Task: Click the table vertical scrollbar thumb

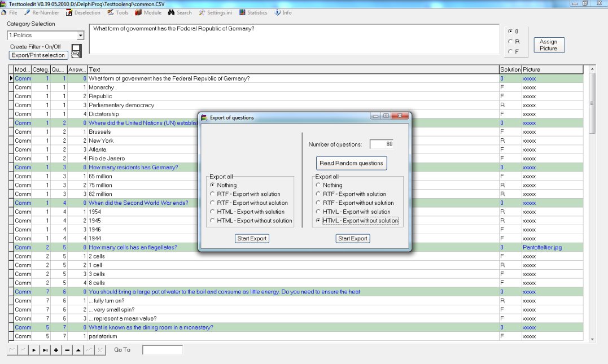Action: point(592,103)
